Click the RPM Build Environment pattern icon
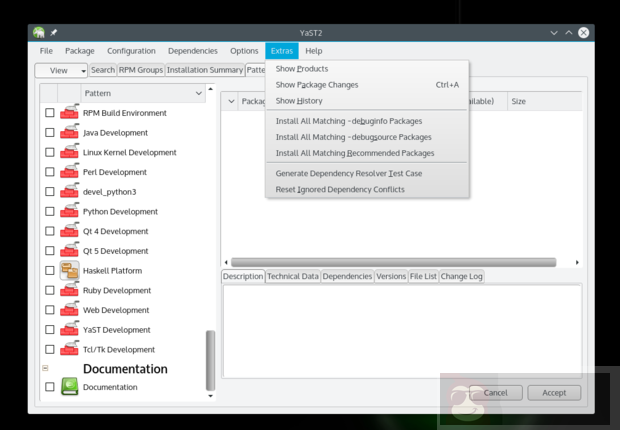Screen dimensions: 620x430 click(x=69, y=112)
